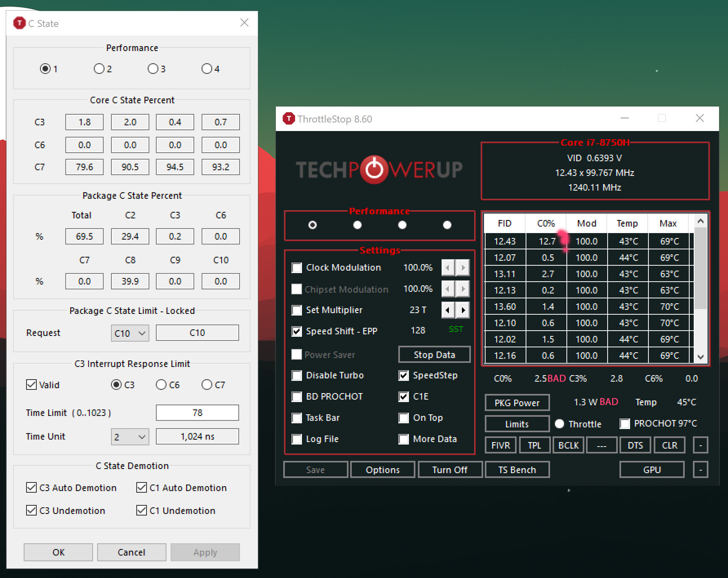Select Performance profile 1 in C State window
728x578 pixels.
pyautogui.click(x=45, y=69)
